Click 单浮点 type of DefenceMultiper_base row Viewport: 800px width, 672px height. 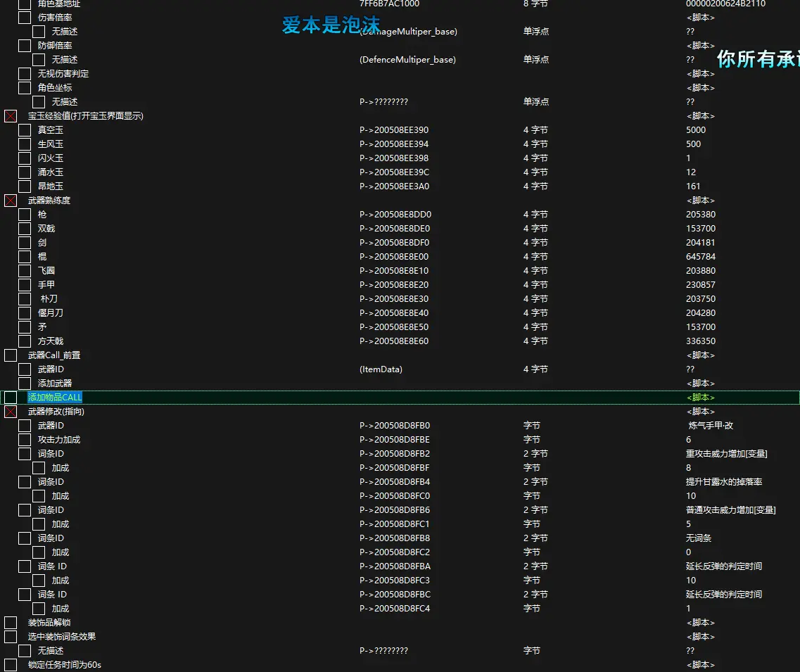[535, 60]
